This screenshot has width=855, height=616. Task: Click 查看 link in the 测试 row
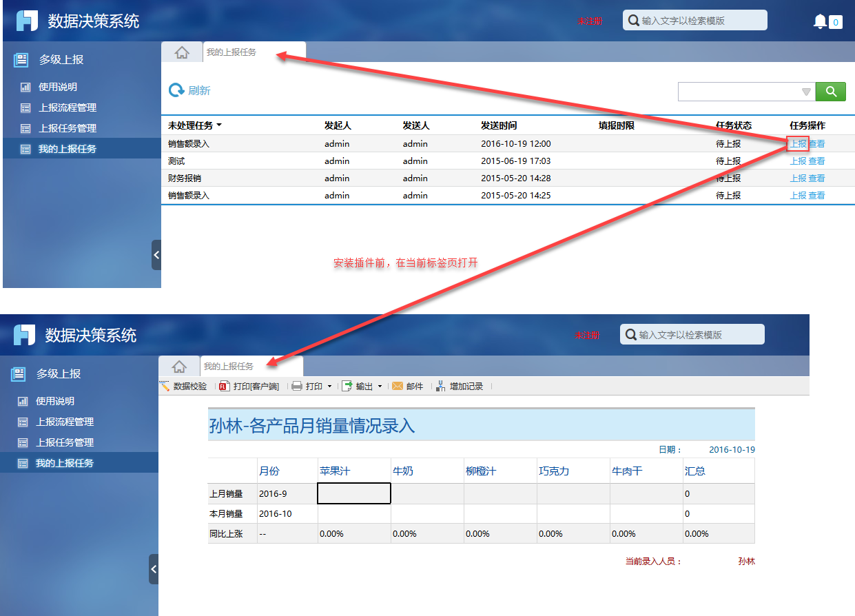(x=816, y=161)
